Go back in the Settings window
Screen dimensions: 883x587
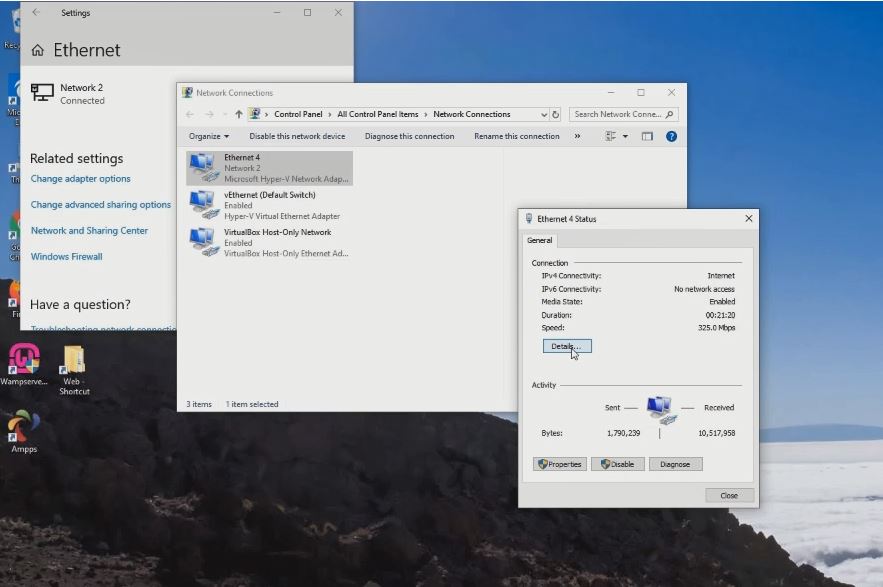click(x=36, y=13)
